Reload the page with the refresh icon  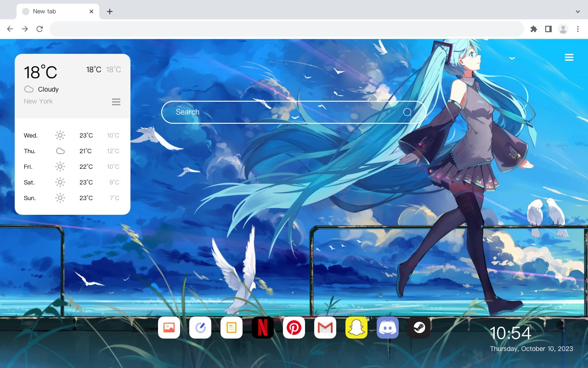tap(40, 29)
